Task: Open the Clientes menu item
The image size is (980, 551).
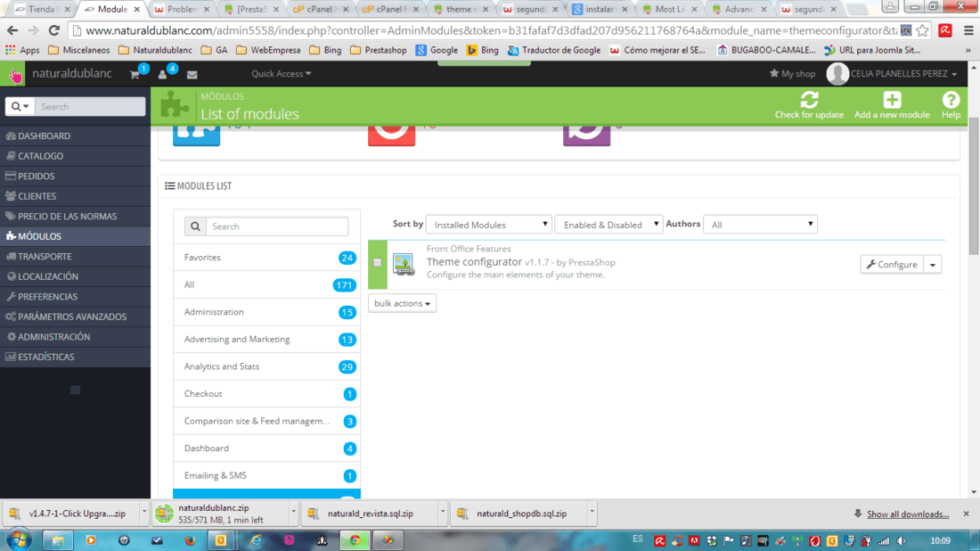Action: pyautogui.click(x=75, y=196)
